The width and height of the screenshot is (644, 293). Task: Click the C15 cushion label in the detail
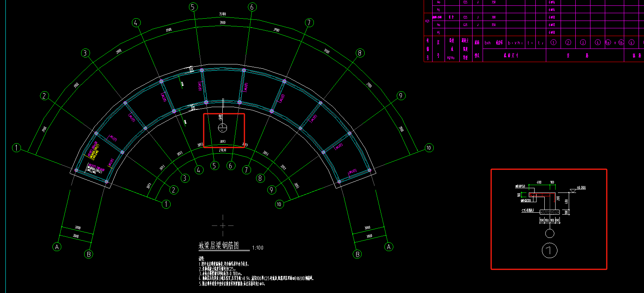[x=528, y=211]
